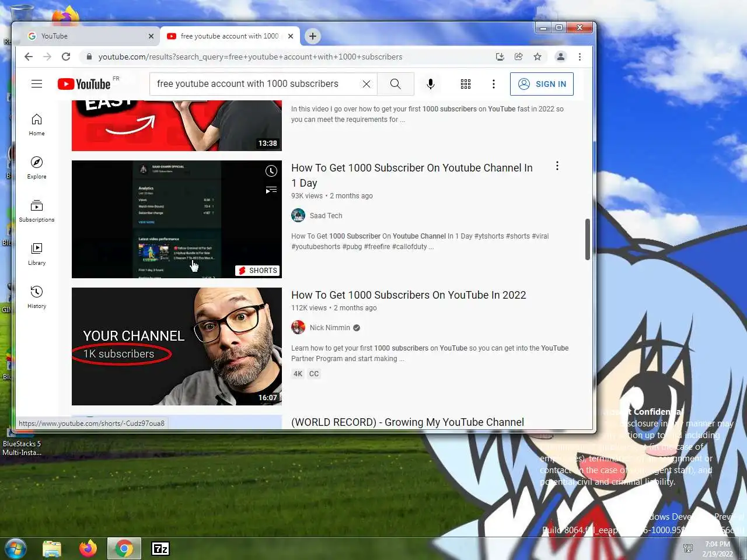The width and height of the screenshot is (747, 560).
Task: Open Library in the sidebar
Action: 37,254
